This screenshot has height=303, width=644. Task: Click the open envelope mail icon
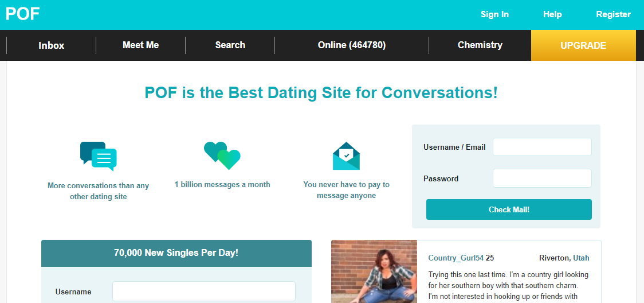pos(346,156)
